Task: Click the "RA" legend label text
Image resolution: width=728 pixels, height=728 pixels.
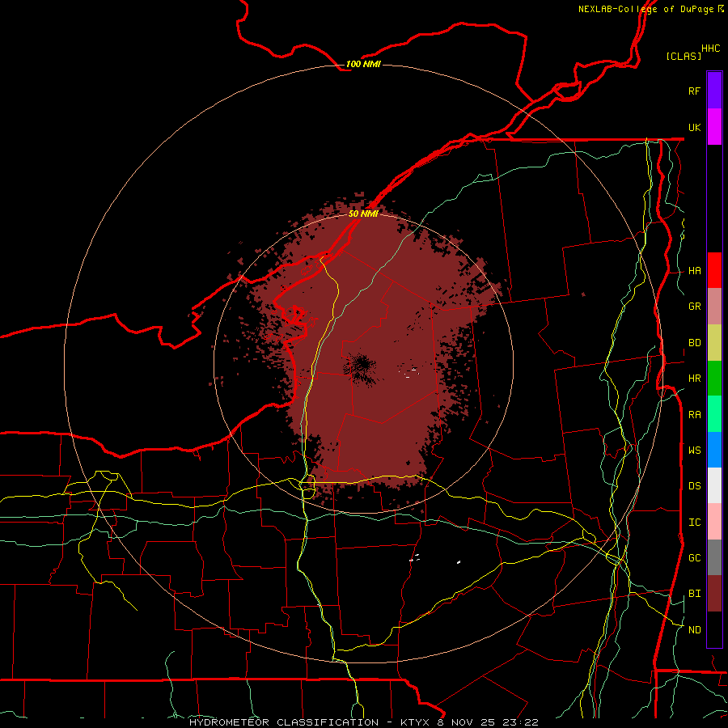Action: [x=695, y=415]
